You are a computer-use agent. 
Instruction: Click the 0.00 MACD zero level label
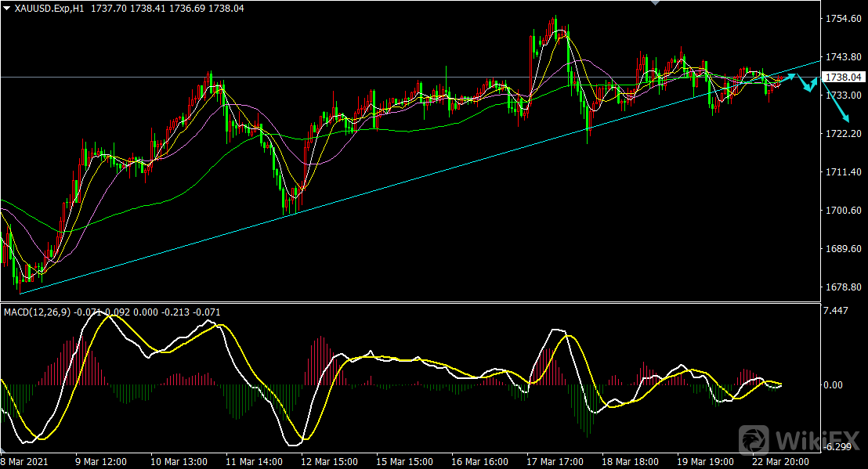point(835,384)
